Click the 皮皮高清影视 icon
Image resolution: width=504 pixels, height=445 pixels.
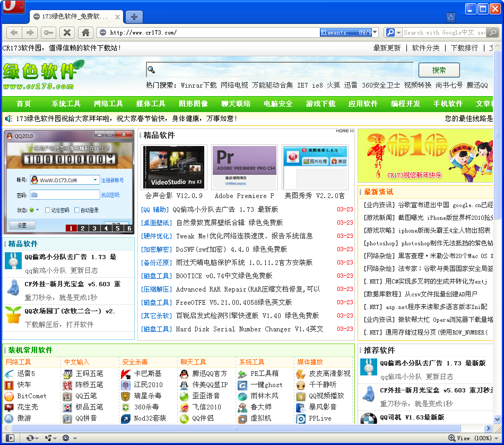click(x=301, y=374)
